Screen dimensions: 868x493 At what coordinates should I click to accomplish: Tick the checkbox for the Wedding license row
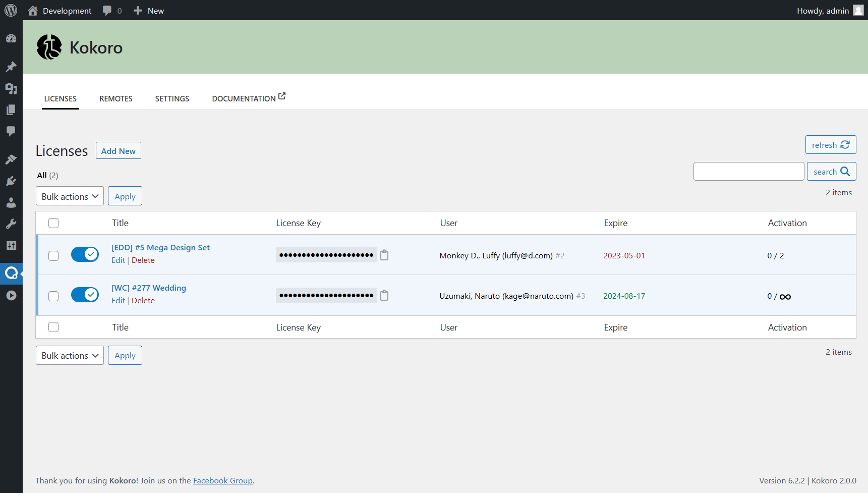pyautogui.click(x=53, y=296)
